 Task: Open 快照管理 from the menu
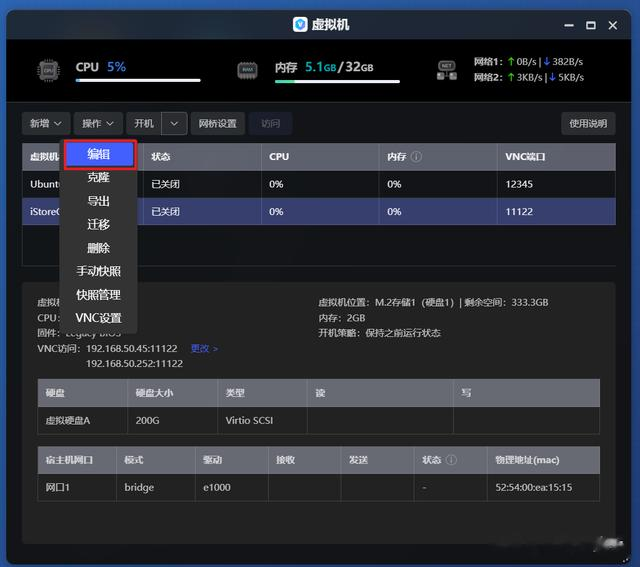(98, 295)
